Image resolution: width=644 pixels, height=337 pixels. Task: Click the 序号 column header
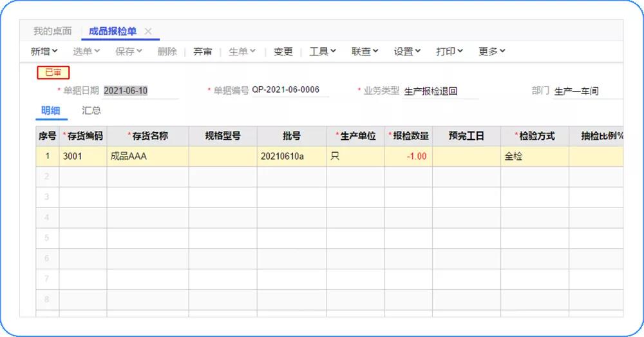tap(47, 136)
